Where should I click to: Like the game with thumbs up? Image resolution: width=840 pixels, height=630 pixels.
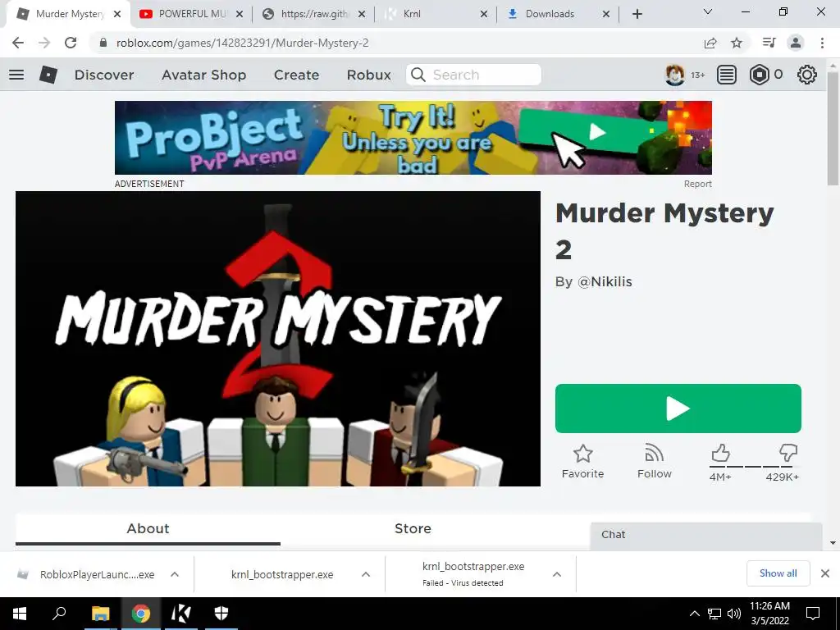(720, 453)
